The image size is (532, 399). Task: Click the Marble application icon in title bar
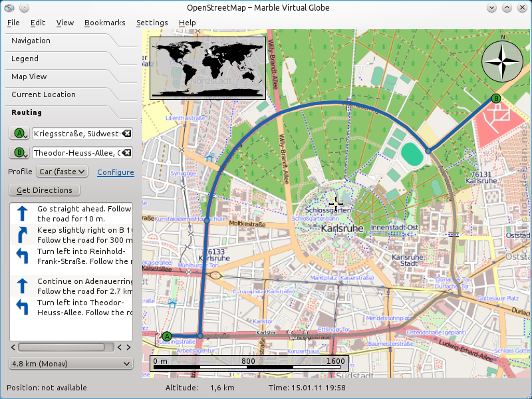9,7
